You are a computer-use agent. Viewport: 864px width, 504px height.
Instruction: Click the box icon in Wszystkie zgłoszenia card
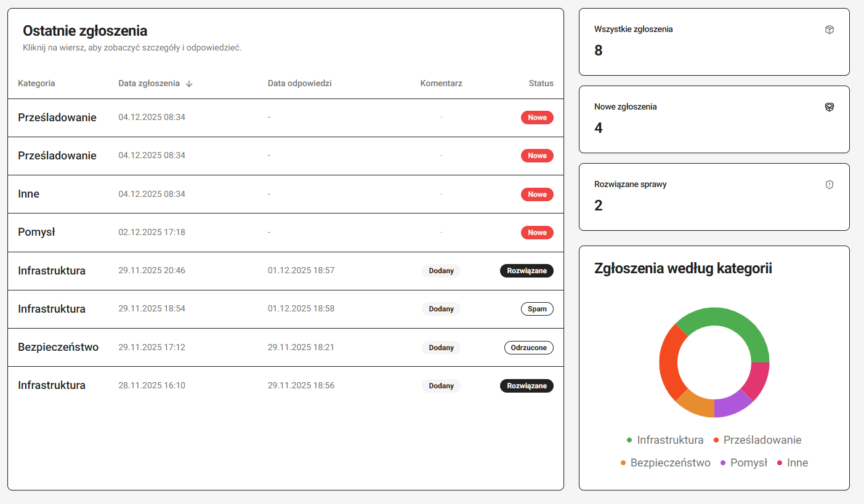click(829, 30)
